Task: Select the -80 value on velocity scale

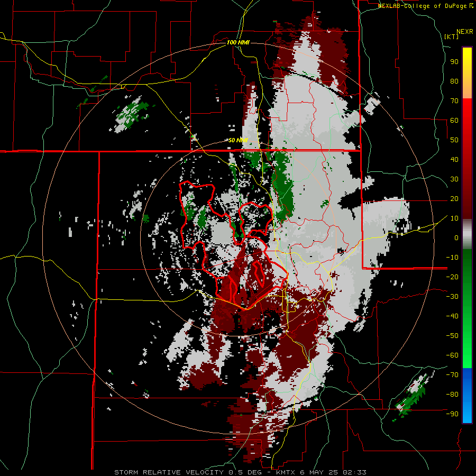Action: [453, 395]
